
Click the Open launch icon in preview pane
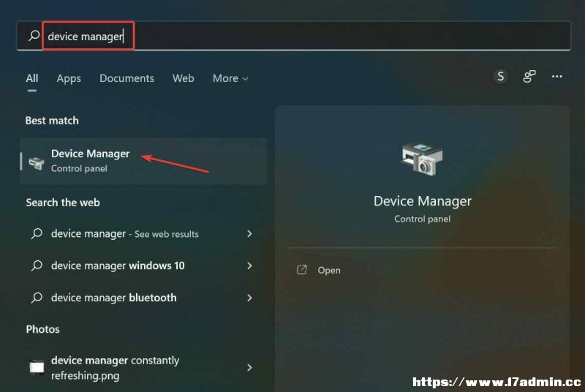pyautogui.click(x=301, y=270)
